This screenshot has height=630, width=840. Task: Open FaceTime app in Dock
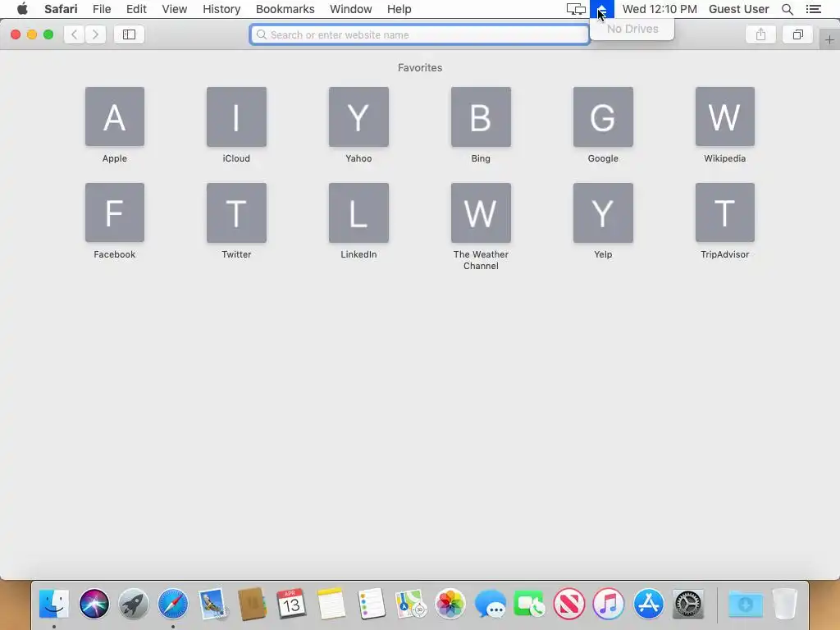tap(529, 604)
